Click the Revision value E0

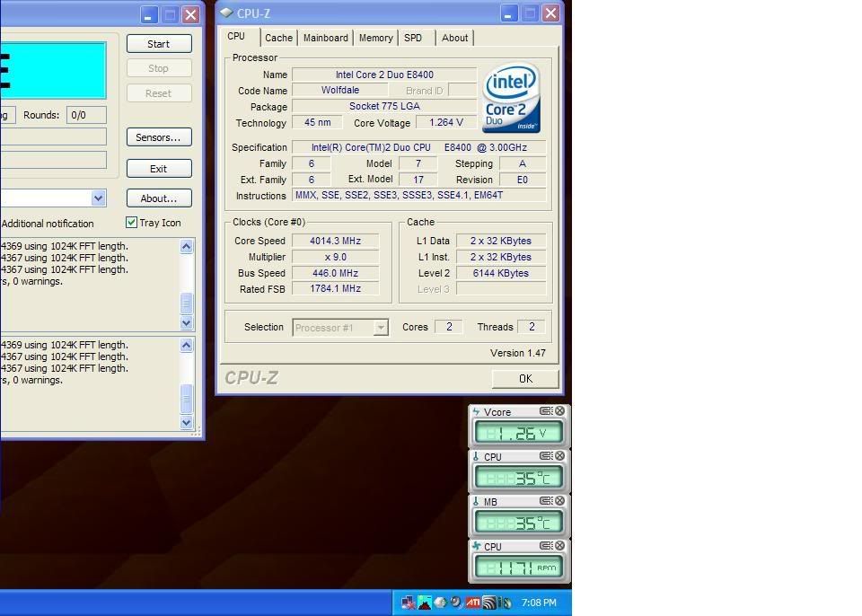pyautogui.click(x=523, y=180)
